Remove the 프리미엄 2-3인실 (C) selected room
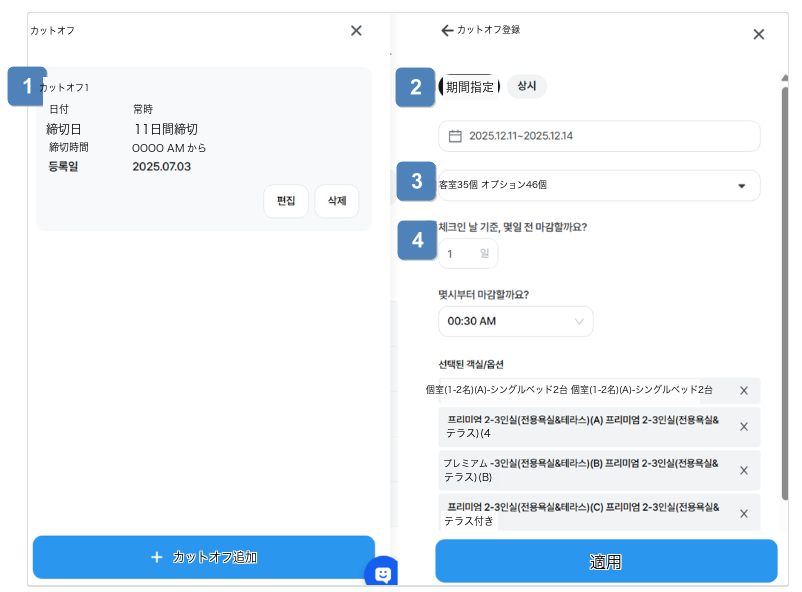Screen dimensions: 802x592 744,514
